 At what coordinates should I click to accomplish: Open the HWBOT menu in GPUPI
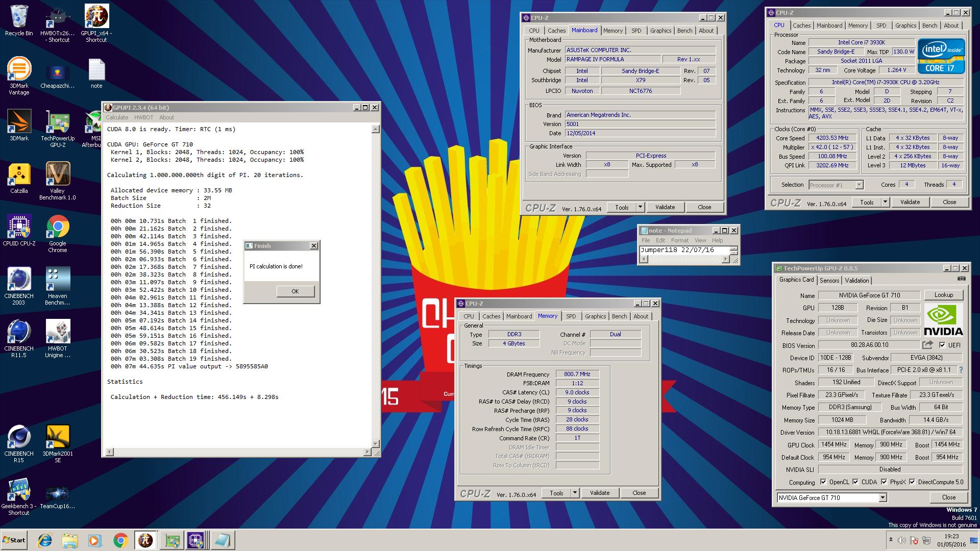143,117
